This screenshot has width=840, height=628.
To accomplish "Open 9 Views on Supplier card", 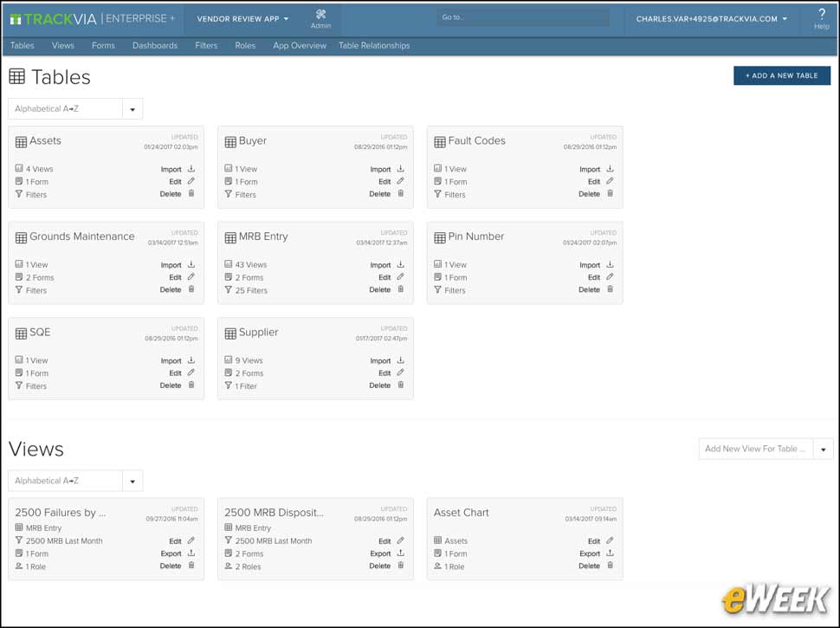I will [249, 360].
